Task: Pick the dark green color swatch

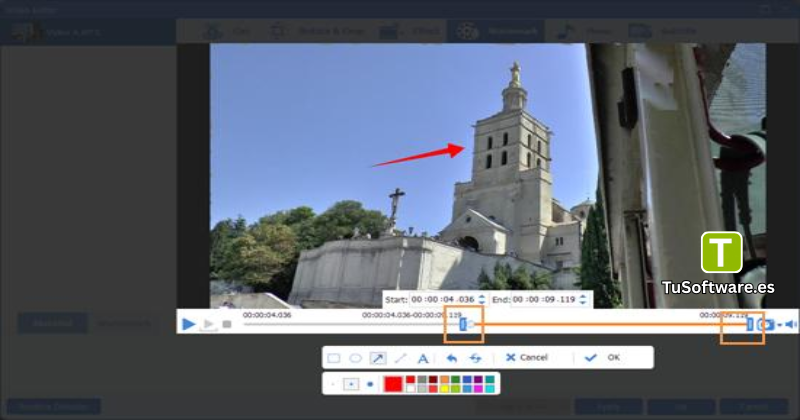Action: point(456,380)
